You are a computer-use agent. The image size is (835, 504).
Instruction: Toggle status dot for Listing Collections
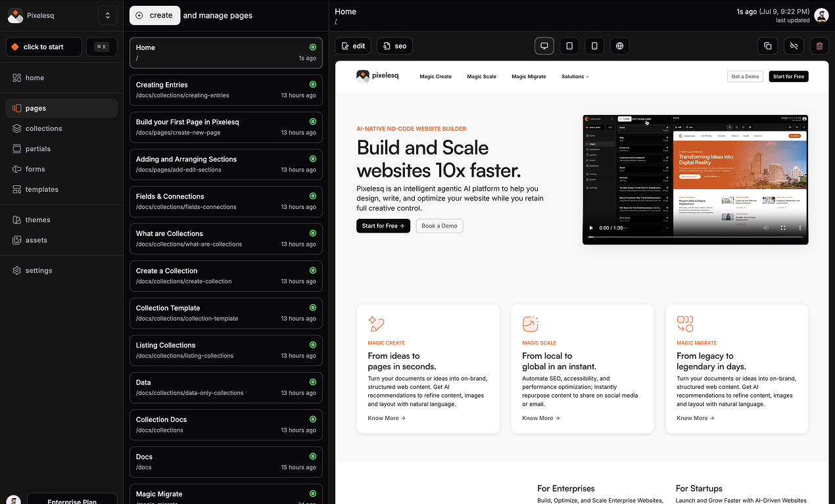313,345
